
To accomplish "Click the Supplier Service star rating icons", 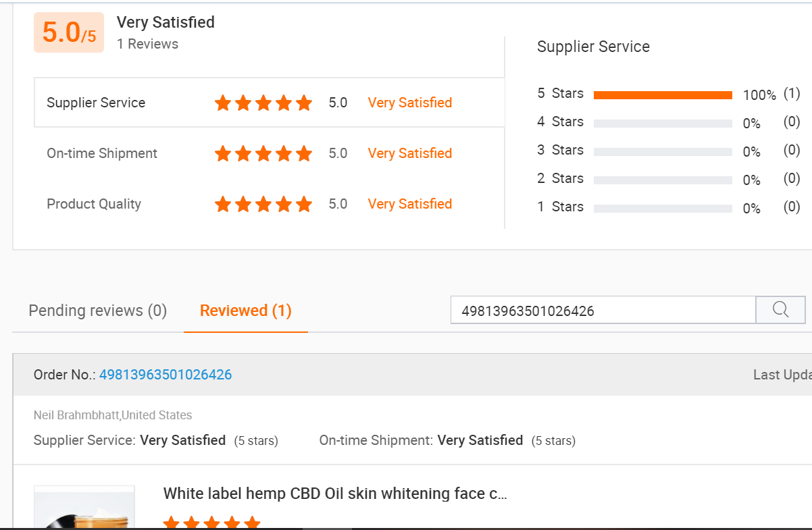I will pos(263,103).
